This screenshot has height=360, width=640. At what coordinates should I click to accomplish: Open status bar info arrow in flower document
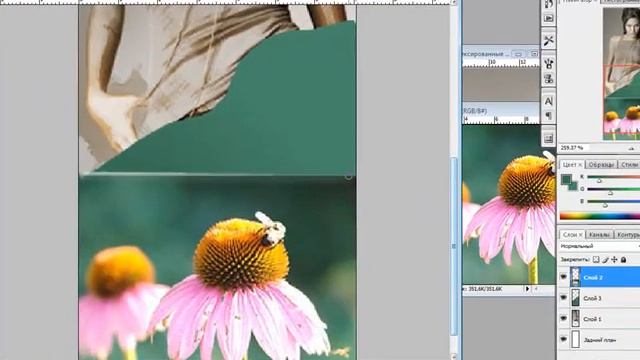[x=527, y=289]
